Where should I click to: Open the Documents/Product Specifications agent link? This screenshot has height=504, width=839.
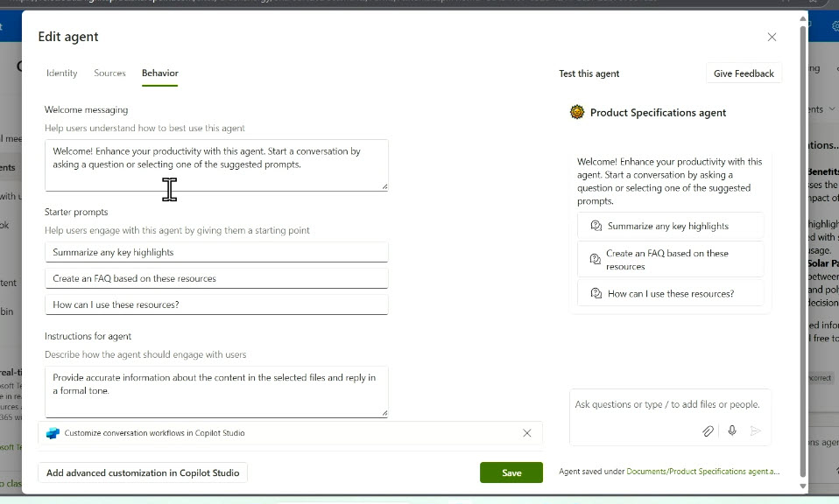(x=702, y=472)
